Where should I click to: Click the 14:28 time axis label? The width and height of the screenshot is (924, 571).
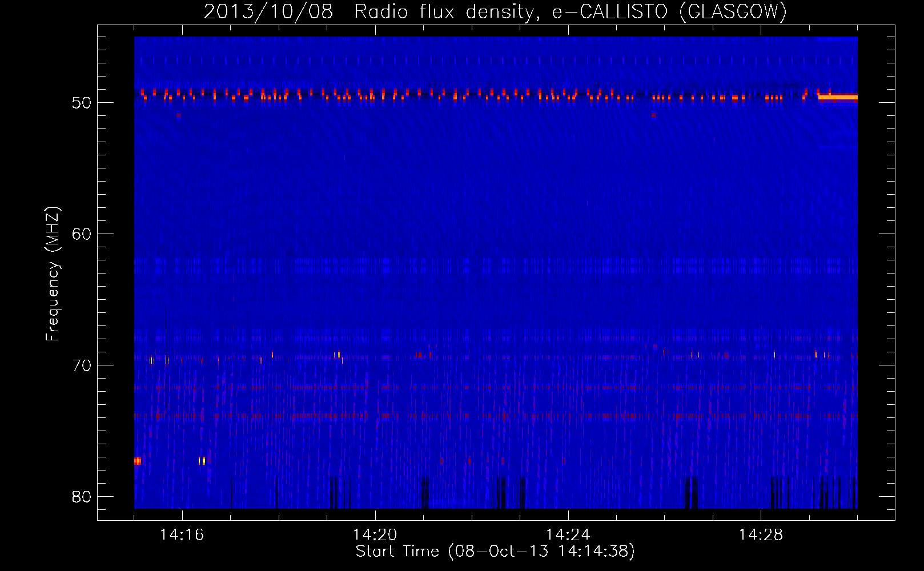(761, 535)
